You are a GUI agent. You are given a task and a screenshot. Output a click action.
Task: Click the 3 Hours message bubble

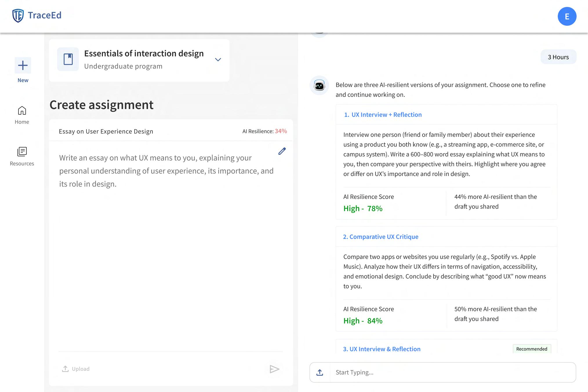click(x=558, y=57)
